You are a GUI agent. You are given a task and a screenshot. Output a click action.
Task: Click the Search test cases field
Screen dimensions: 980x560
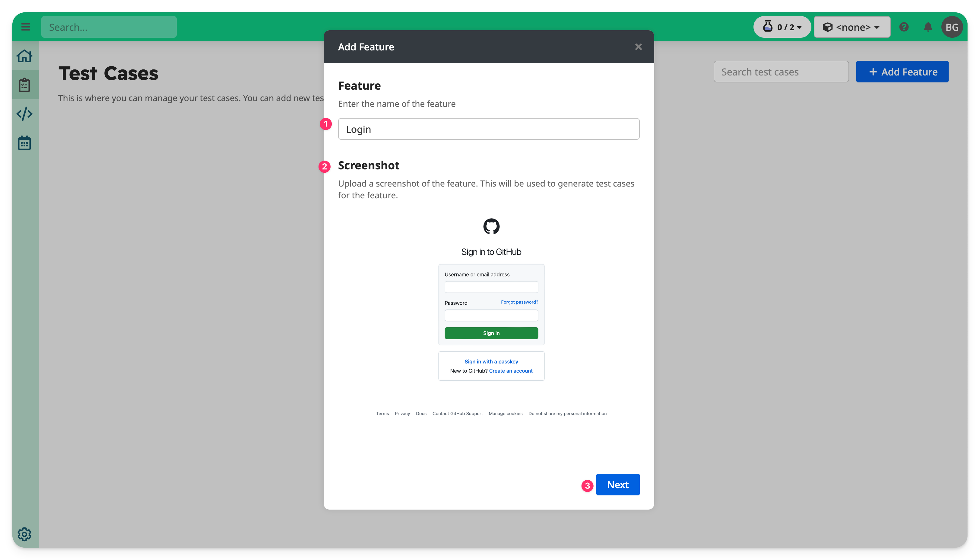[x=781, y=72]
